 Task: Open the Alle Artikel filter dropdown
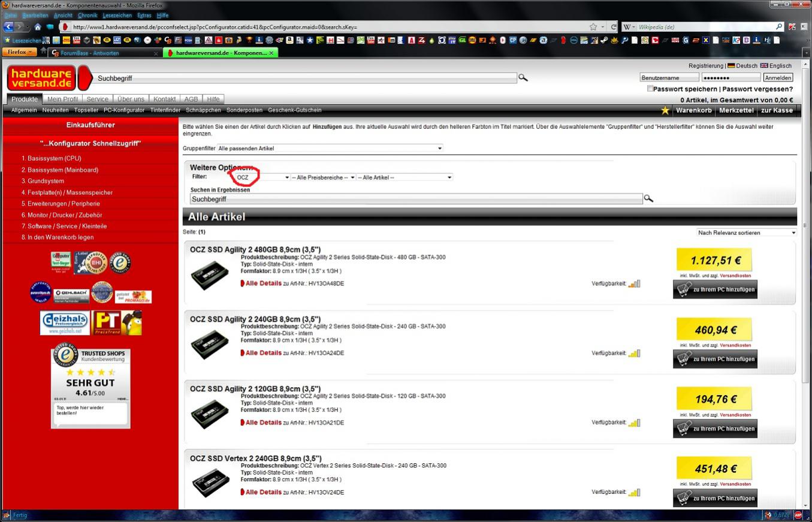point(405,177)
